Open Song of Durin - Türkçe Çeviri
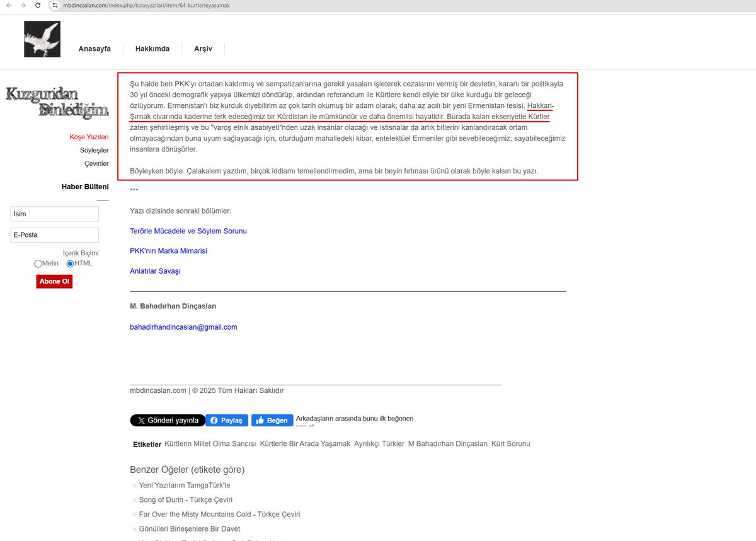The width and height of the screenshot is (756, 541). (186, 500)
